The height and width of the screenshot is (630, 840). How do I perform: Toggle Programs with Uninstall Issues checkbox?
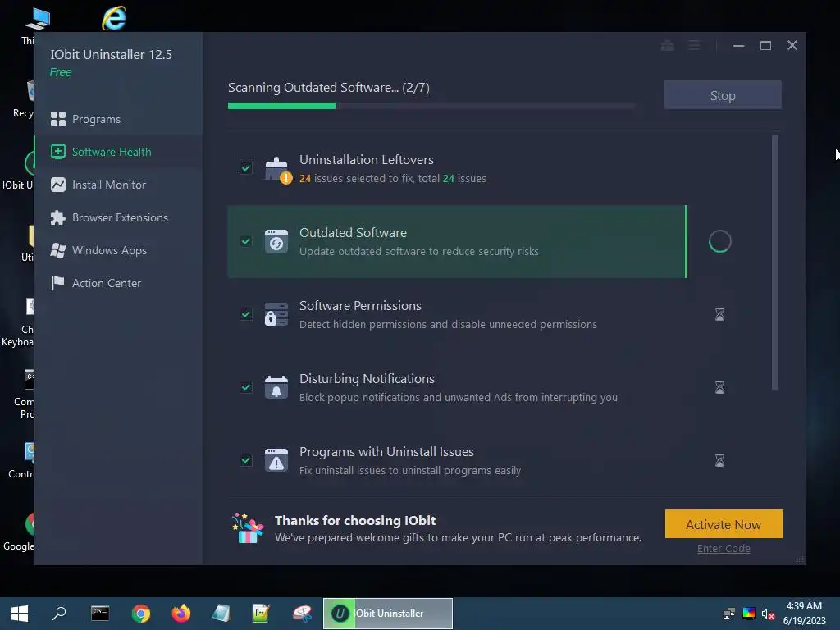[246, 460]
